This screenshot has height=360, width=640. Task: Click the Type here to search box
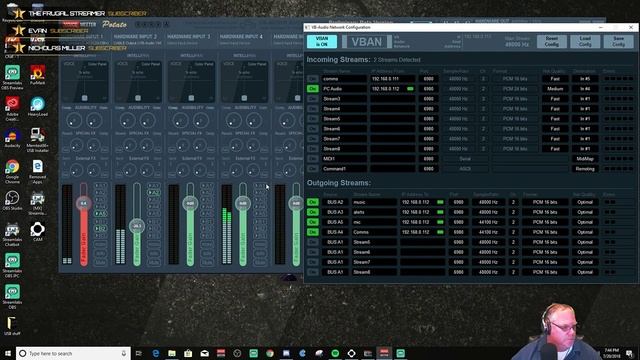pos(73,353)
